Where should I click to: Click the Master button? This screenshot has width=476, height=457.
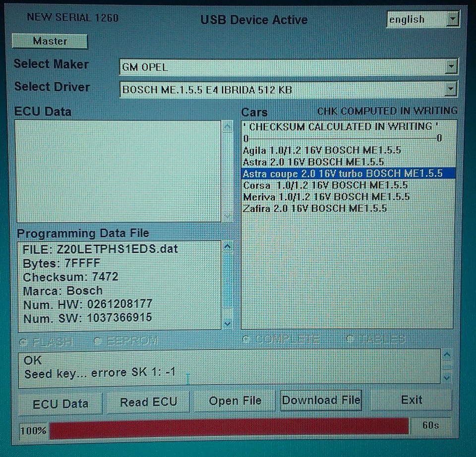tap(50, 41)
